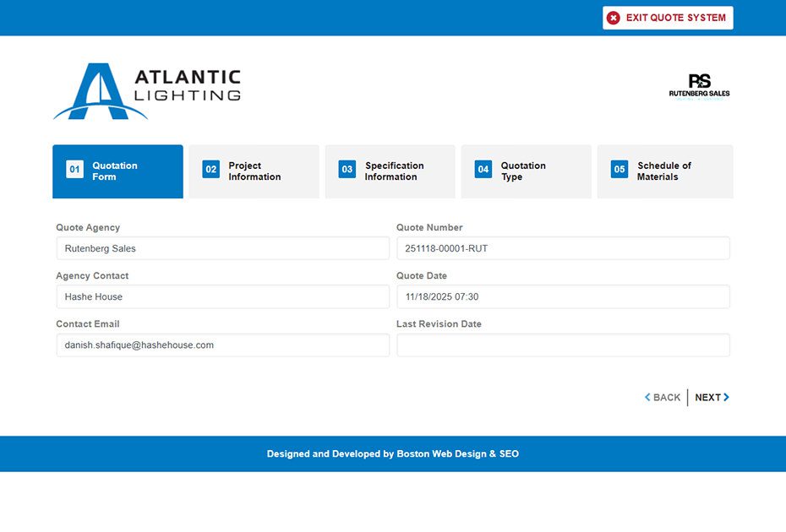Click the empty Last Revision Date field
Screen dimensions: 786x532
tap(563, 345)
